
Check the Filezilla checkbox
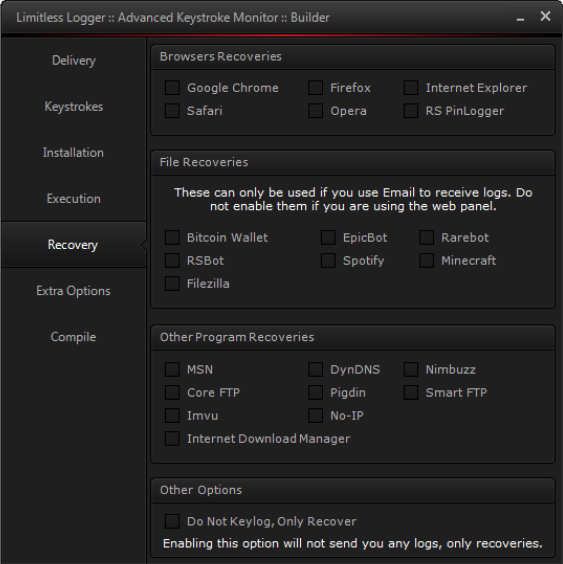172,283
